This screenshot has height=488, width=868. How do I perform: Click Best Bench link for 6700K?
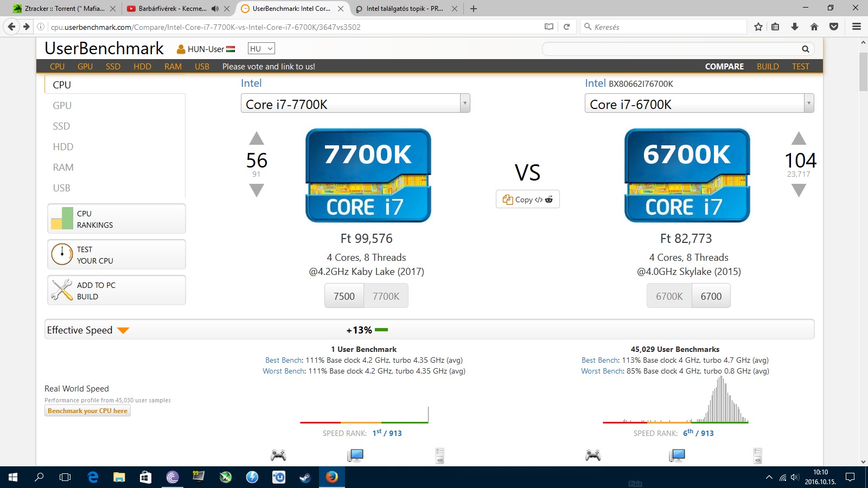click(599, 360)
